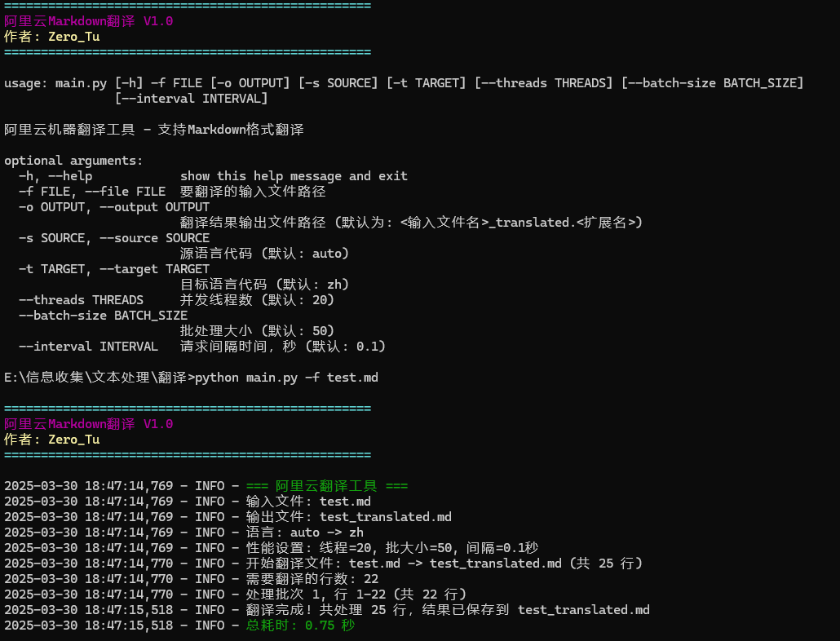Click the "-s SOURCE, --source SOURCE" option line

[114, 238]
